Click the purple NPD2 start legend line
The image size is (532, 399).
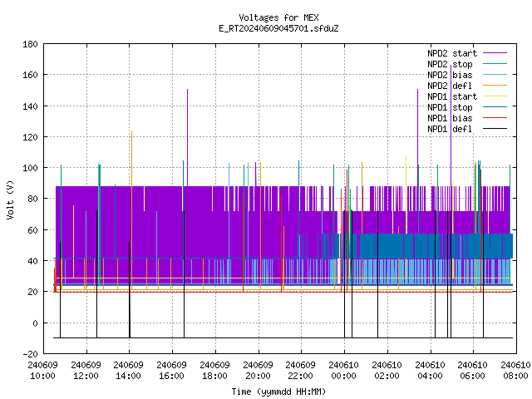pyautogui.click(x=495, y=53)
